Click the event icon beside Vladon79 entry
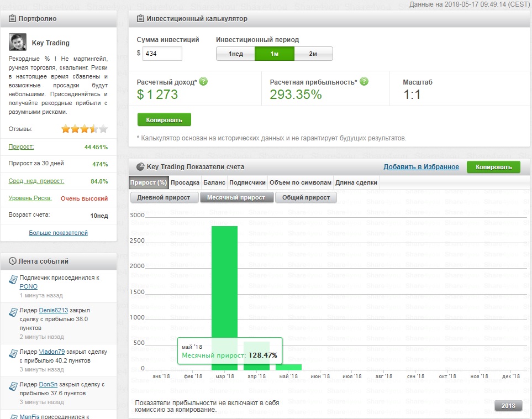Viewport: 532px width, 419px height. click(13, 355)
